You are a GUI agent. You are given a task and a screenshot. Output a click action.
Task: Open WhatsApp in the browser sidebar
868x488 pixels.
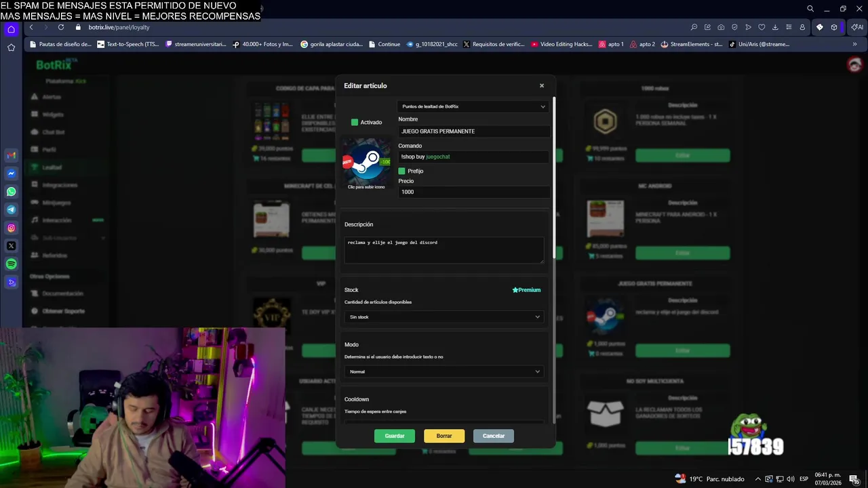[x=11, y=192]
